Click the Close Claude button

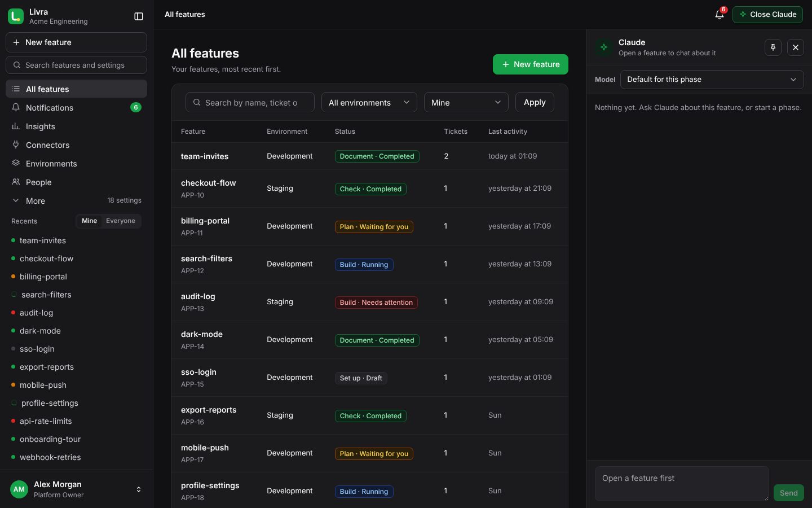767,15
